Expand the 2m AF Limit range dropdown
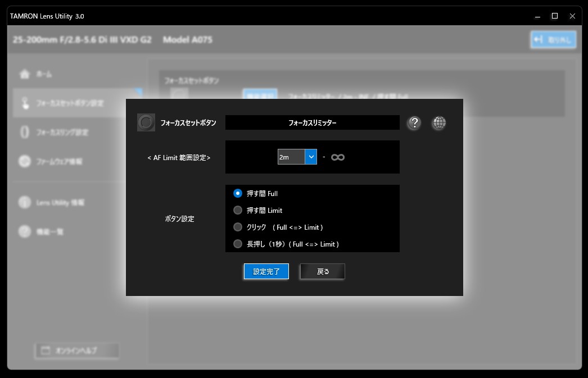This screenshot has width=588, height=378. tap(311, 157)
